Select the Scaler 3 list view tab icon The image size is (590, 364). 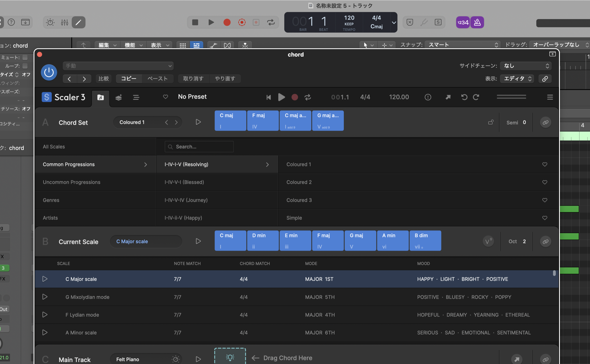click(136, 98)
